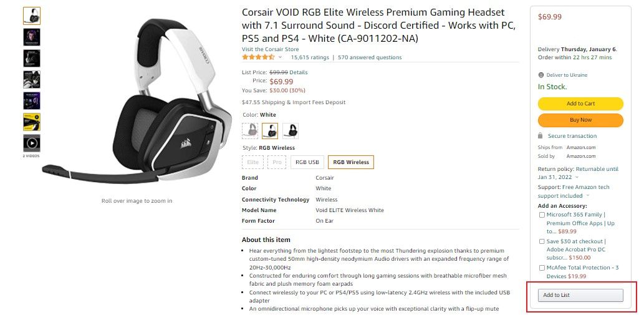644x315 pixels.
Task: Enable the McAfee Total Protection add-on
Action: 542,268
